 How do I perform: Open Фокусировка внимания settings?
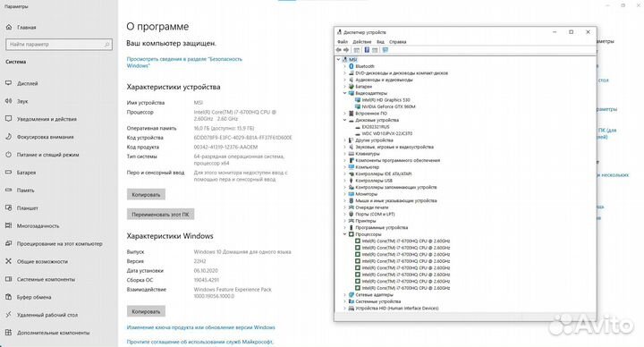(x=46, y=137)
